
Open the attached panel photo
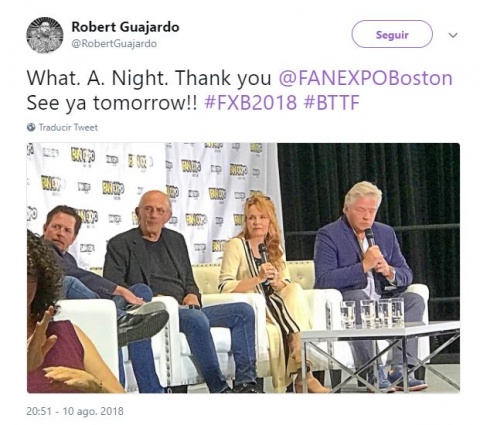pos(243,268)
